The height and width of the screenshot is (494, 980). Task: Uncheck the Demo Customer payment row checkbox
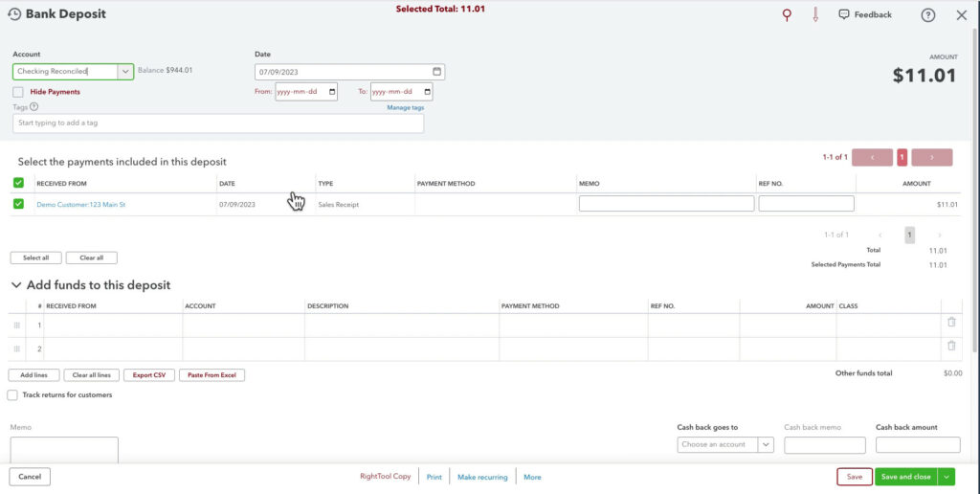tap(18, 204)
